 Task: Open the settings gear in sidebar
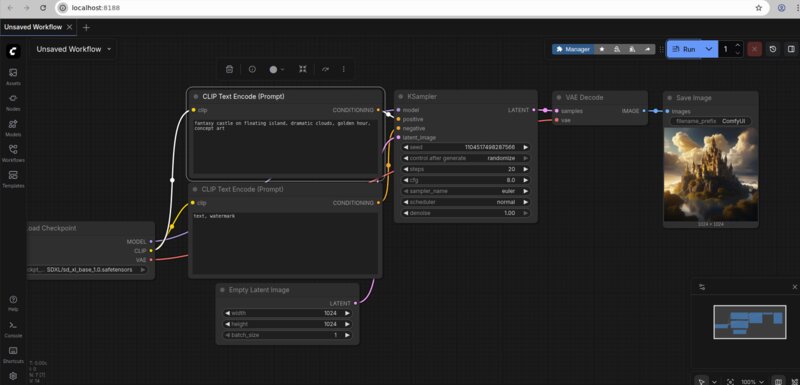coord(13,376)
